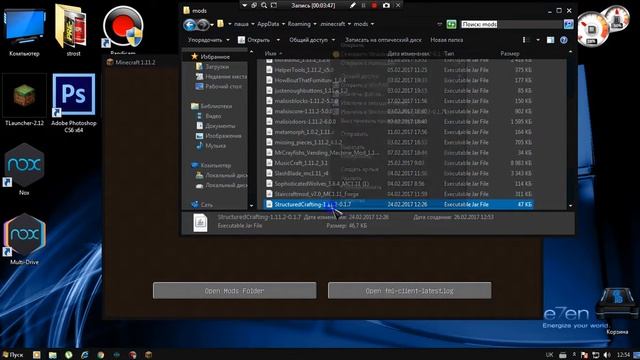
Task: Open the Музыка library
Action: [x=216, y=146]
